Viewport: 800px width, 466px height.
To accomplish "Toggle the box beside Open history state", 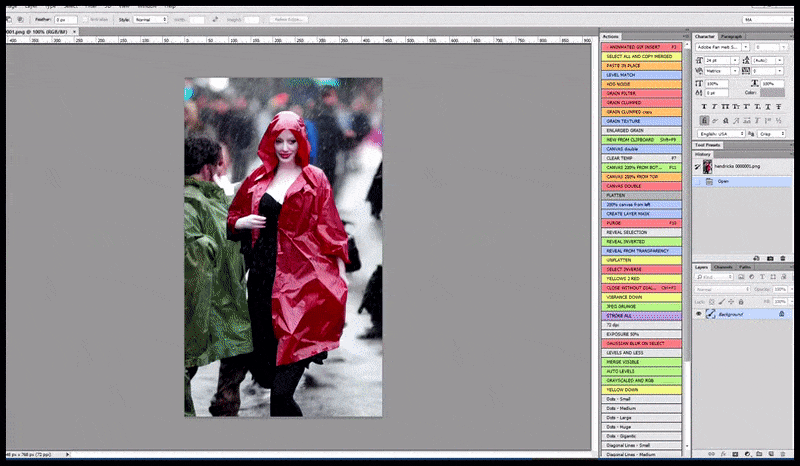I will [x=699, y=181].
